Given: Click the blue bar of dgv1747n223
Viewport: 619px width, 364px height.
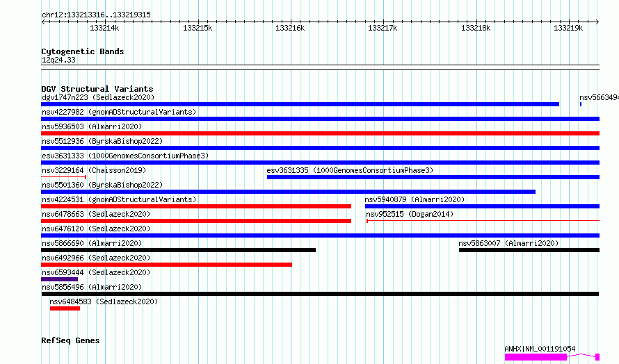Looking at the screenshot, I should point(300,104).
